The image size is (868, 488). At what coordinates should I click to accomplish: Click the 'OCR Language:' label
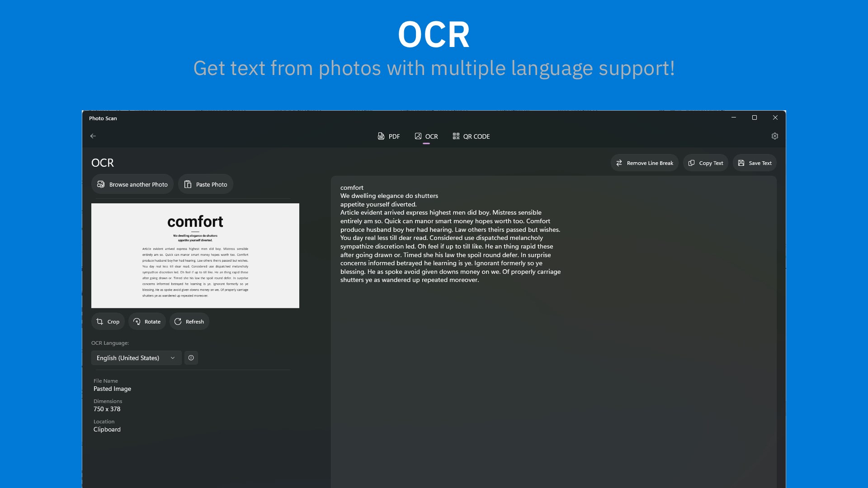(110, 343)
